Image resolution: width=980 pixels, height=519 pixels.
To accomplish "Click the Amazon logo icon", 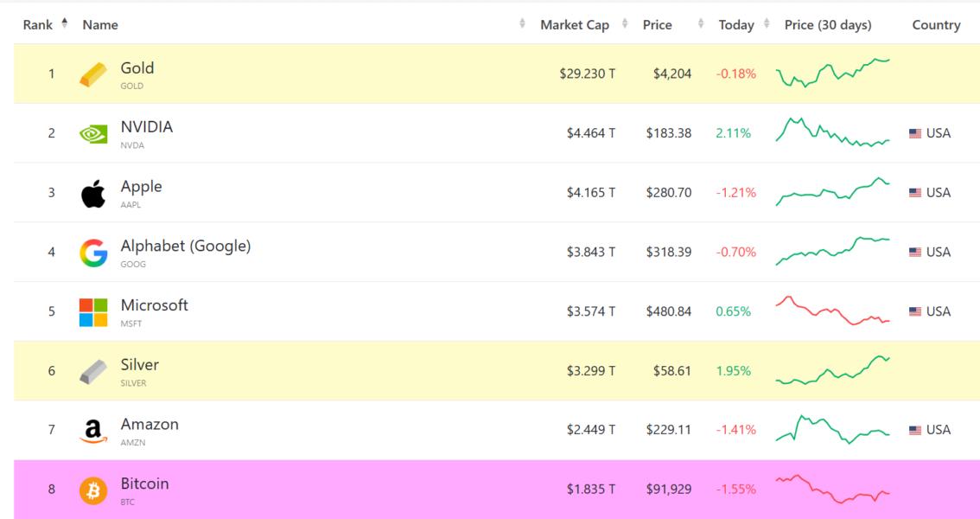I will click(x=93, y=431).
